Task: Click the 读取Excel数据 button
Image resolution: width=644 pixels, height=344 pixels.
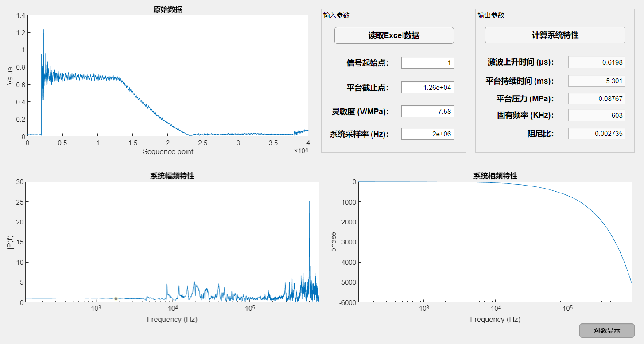Action: [x=394, y=35]
